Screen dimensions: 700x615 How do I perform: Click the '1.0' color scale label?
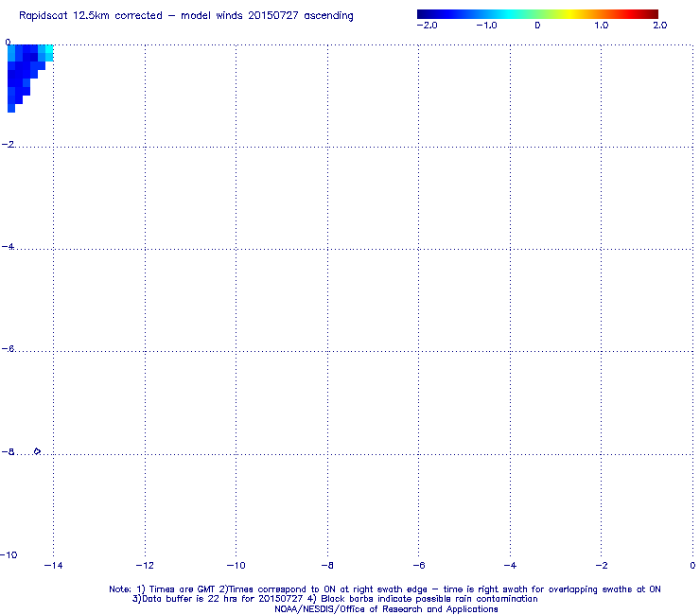coord(602,26)
